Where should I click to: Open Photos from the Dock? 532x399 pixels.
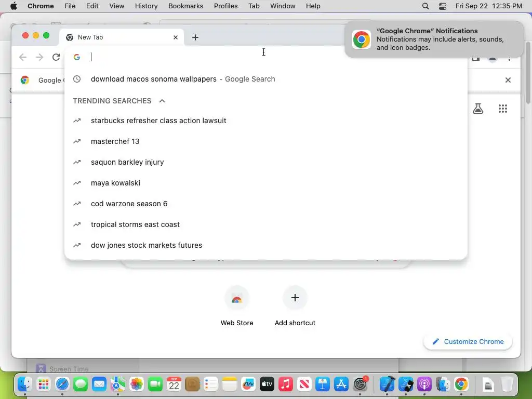(137, 384)
